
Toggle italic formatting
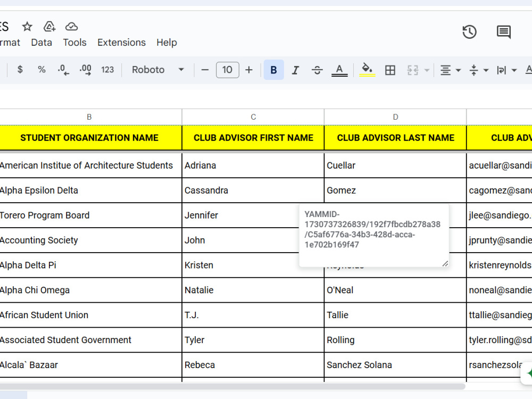[x=295, y=70]
